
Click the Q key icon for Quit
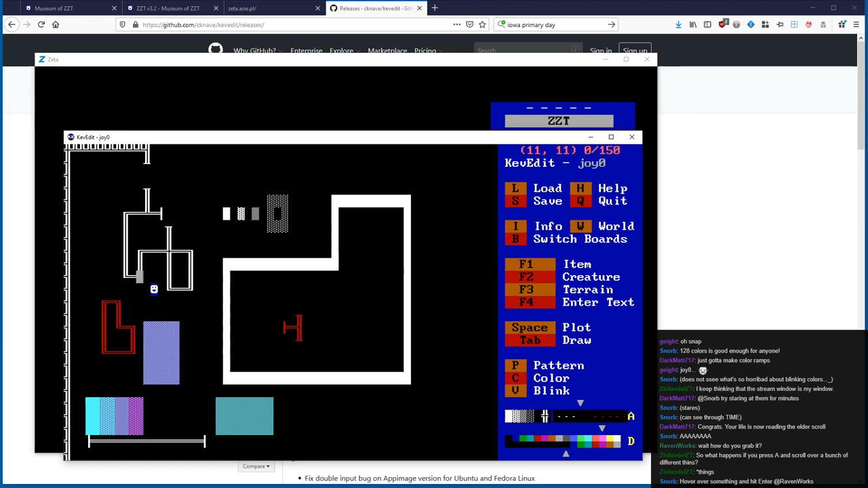(x=580, y=201)
